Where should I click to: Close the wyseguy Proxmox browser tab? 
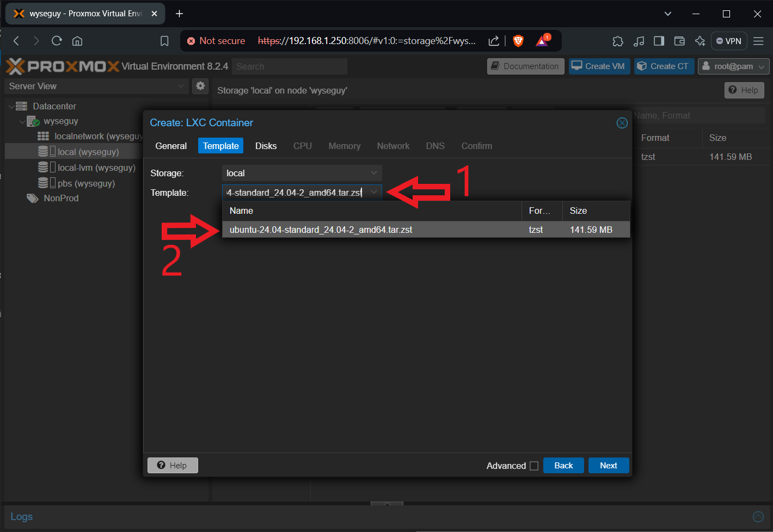(x=154, y=14)
